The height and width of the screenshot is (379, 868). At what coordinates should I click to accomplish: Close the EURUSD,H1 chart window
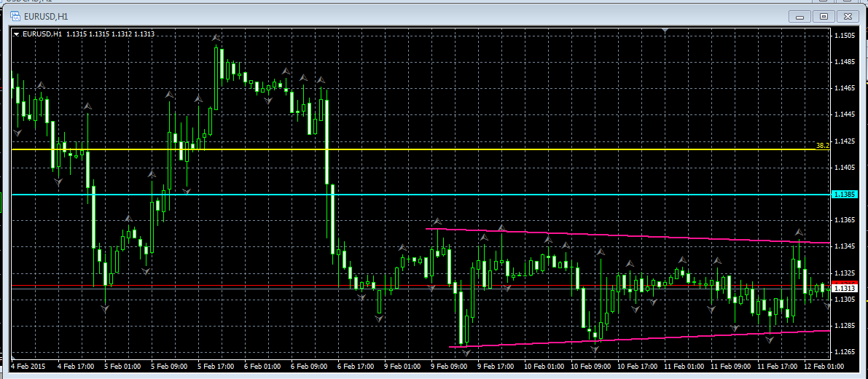click(x=848, y=16)
